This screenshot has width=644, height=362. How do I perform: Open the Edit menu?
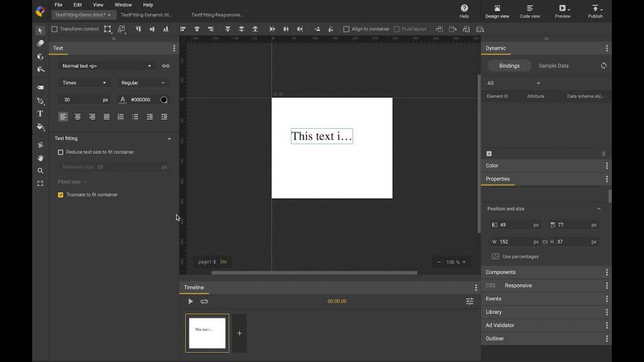(x=77, y=5)
